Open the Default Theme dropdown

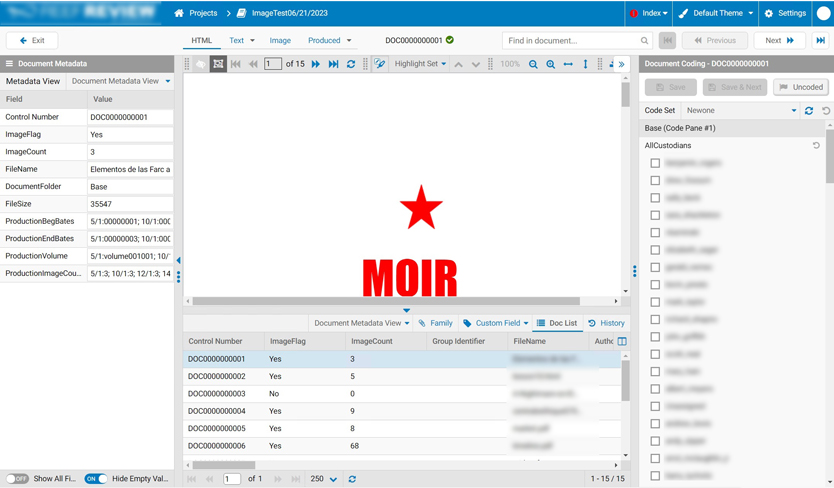point(716,13)
